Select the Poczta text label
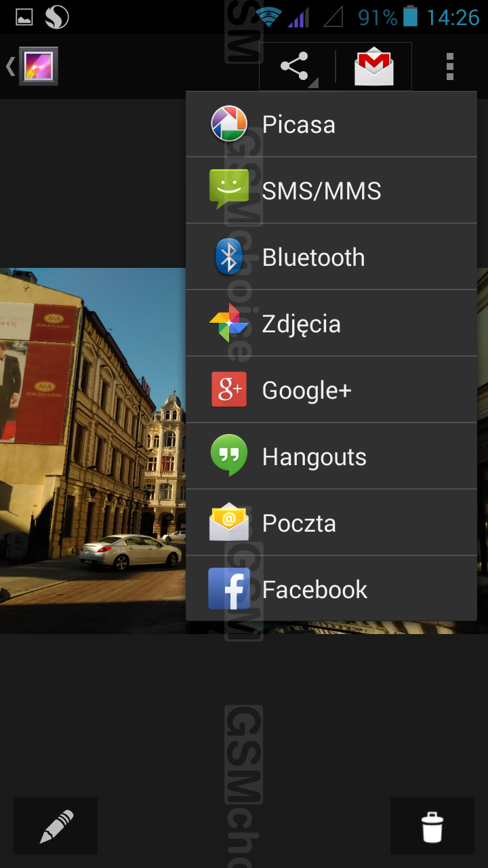This screenshot has height=868, width=488. tap(300, 524)
